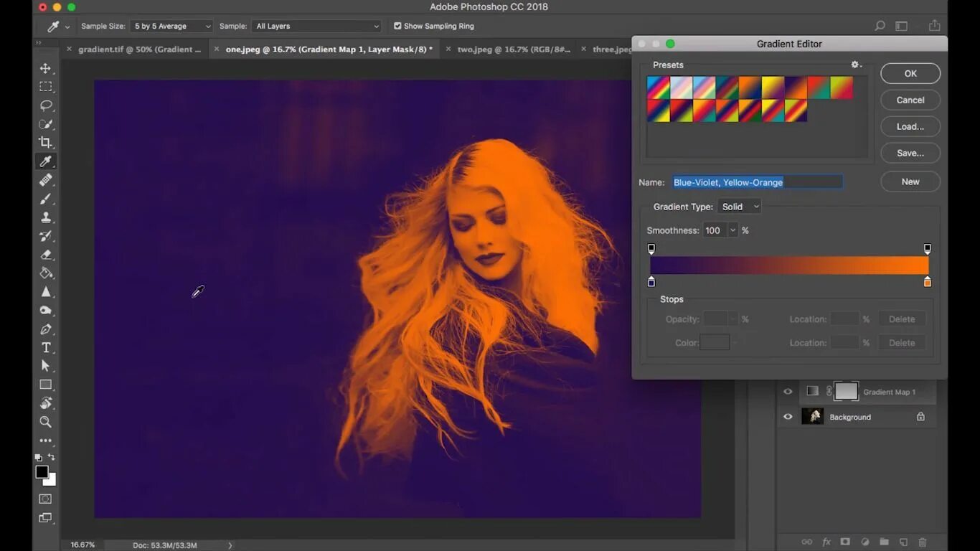Image resolution: width=980 pixels, height=551 pixels.
Task: Uncheck Show Sampling Ring checkbox
Action: tap(397, 26)
